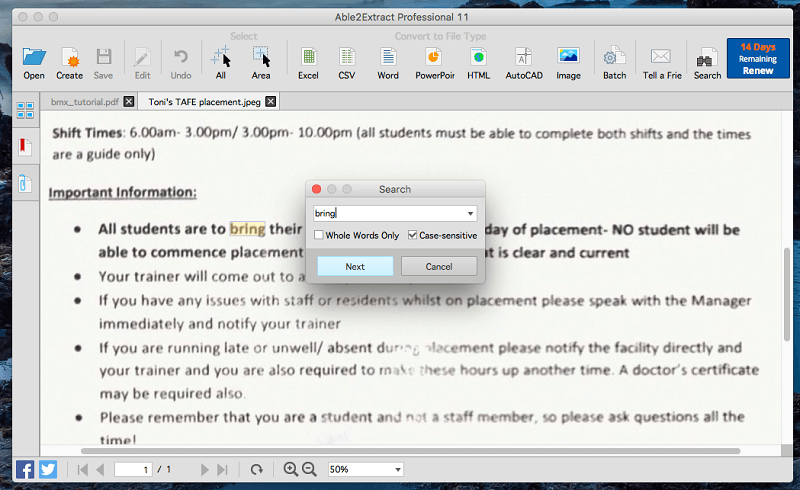Click the page number input field
Image resolution: width=800 pixels, height=490 pixels.
[133, 469]
